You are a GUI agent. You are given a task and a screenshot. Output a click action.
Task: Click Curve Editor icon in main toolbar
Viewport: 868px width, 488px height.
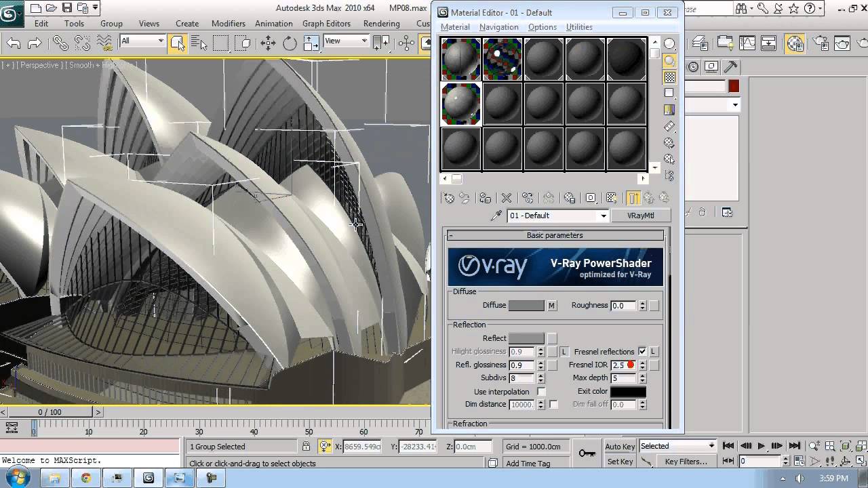(x=747, y=43)
